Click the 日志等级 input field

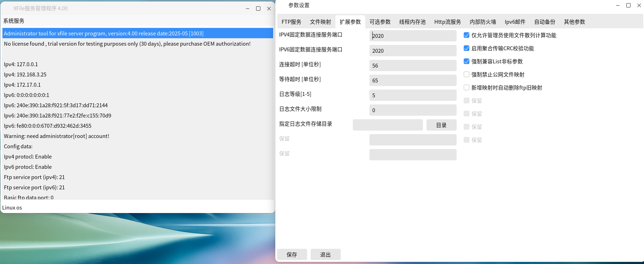413,95
